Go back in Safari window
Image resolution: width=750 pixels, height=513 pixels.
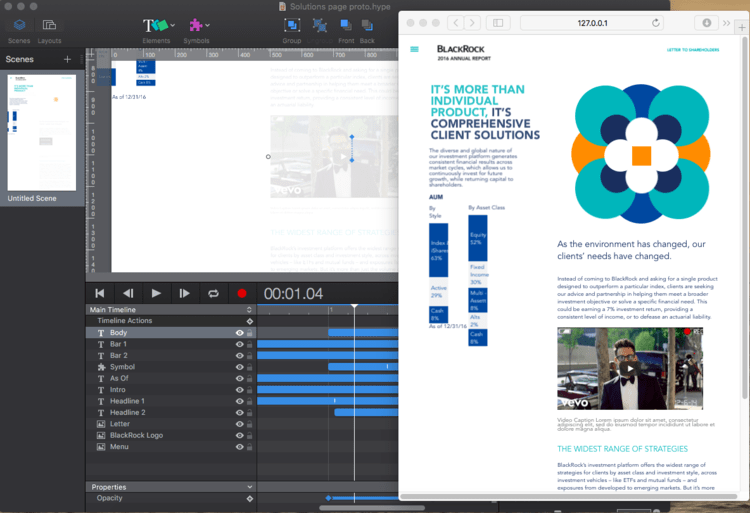456,23
